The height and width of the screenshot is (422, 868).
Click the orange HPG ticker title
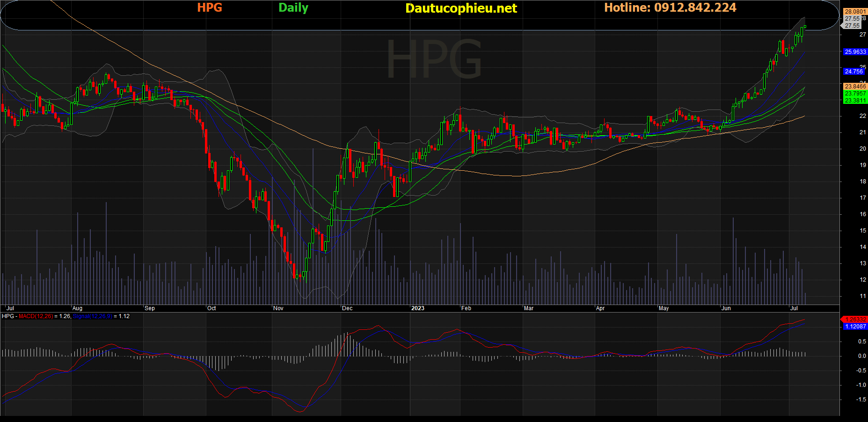(209, 7)
